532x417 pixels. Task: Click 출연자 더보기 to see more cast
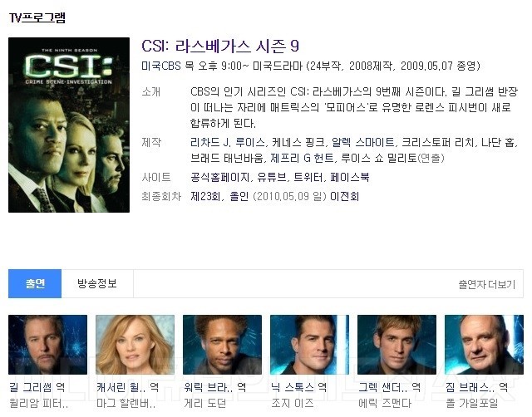487,284
